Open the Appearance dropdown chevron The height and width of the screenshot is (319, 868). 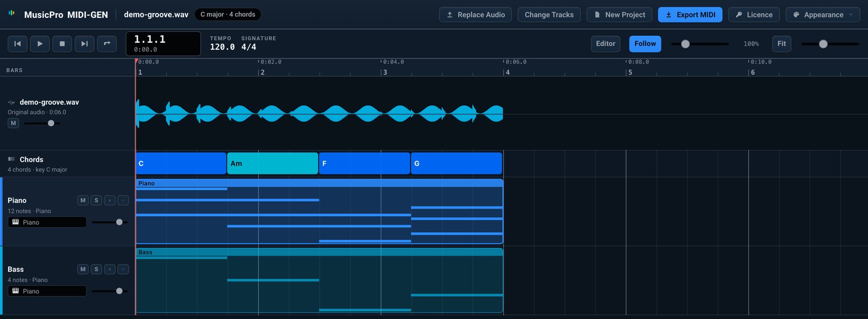pyautogui.click(x=851, y=15)
